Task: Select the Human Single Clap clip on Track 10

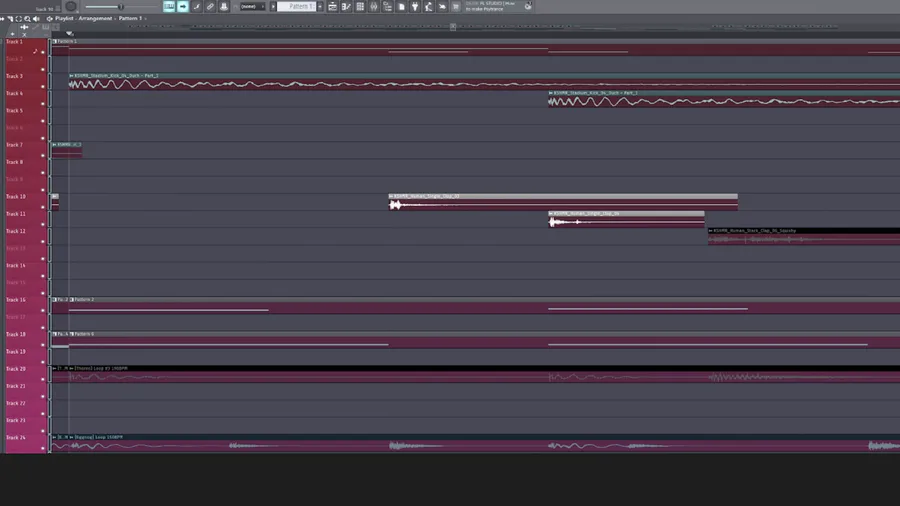Action: (x=563, y=202)
